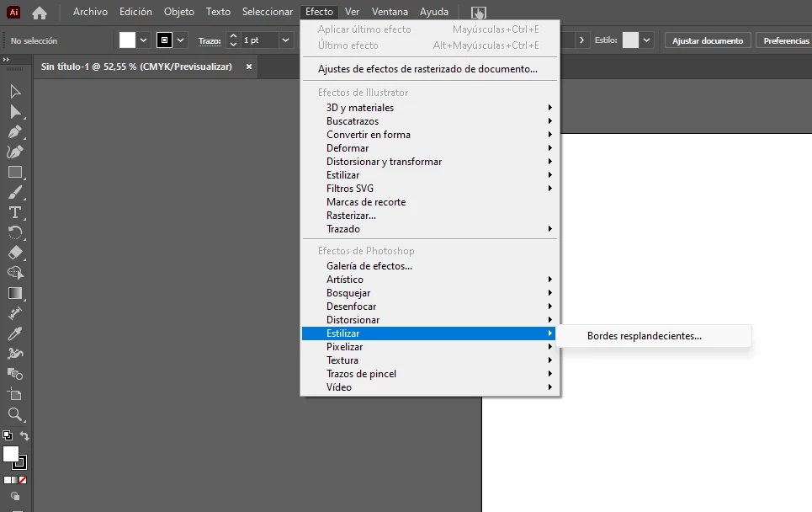Select the Rotate tool
The image size is (812, 512).
[x=15, y=232]
